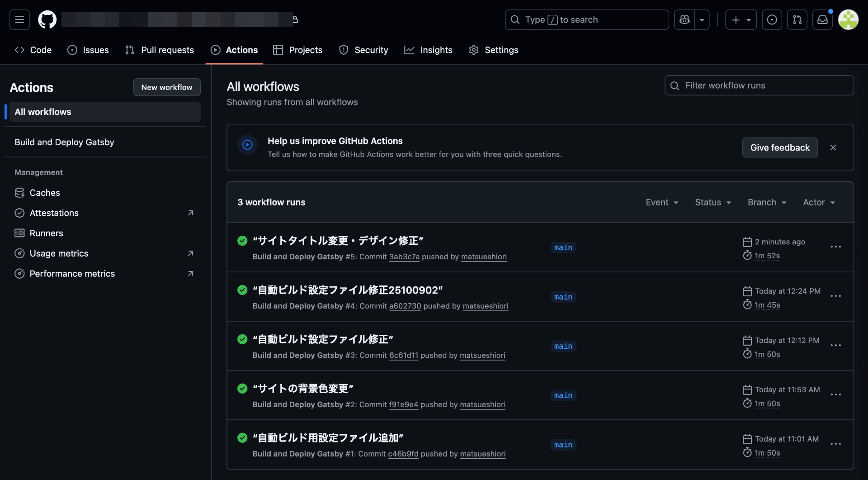Open run “サイトの背景色変更”
The width and height of the screenshot is (868, 480).
pyautogui.click(x=303, y=389)
